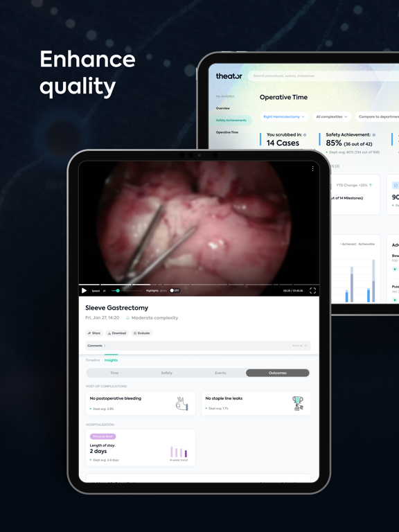Open the Right Hemicolectomy procedure dropdown
The image size is (399, 532).
(284, 116)
